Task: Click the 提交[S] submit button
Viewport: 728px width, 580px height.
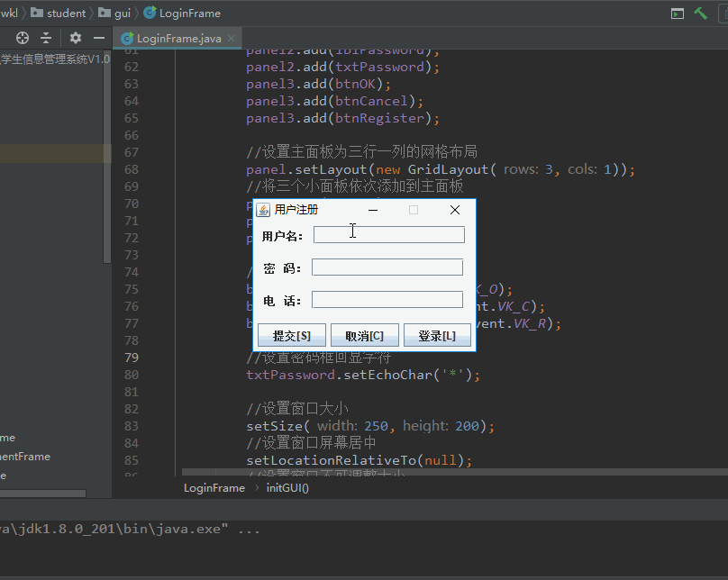Action: 292,335
